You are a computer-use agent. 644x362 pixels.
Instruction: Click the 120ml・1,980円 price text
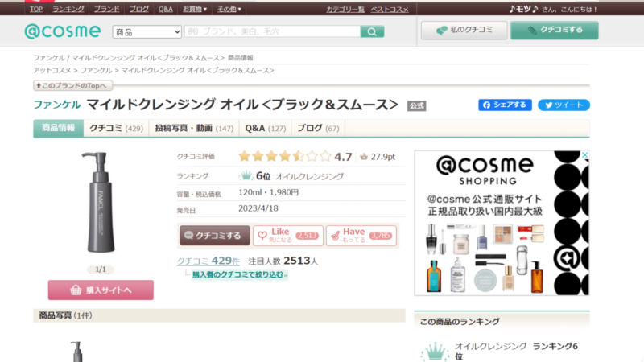click(x=269, y=192)
